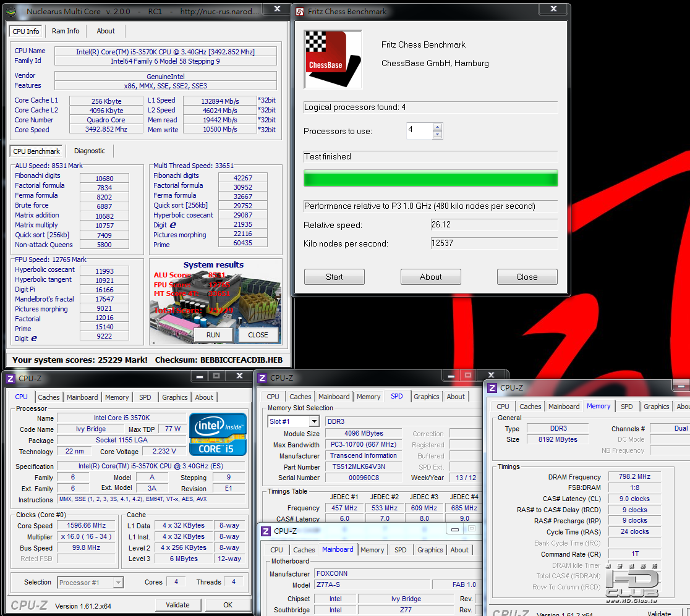Screen dimensions: 690x616
Task: Select the CPU Info tab in Nuclearus
Action: click(26, 32)
